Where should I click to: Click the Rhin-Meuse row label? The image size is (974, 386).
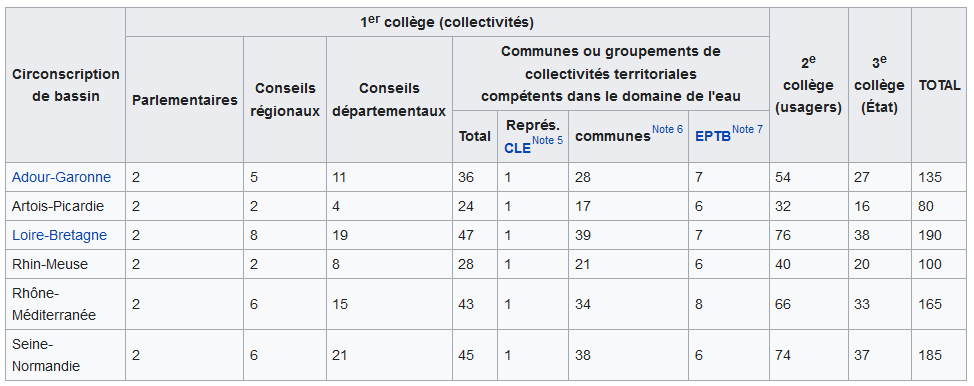[x=50, y=264]
